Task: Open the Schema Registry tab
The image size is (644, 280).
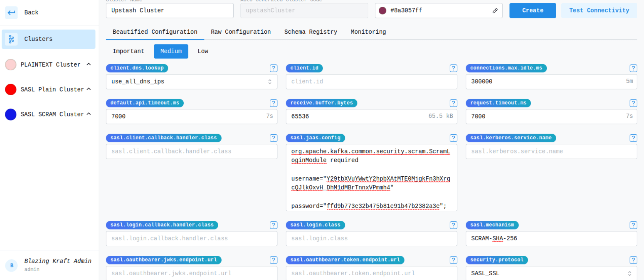Action: point(311,32)
